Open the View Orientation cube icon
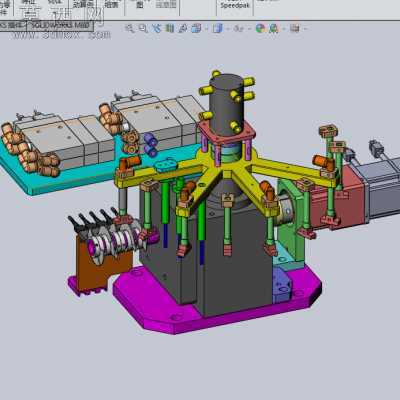This screenshot has height=400, width=400. tap(196, 28)
